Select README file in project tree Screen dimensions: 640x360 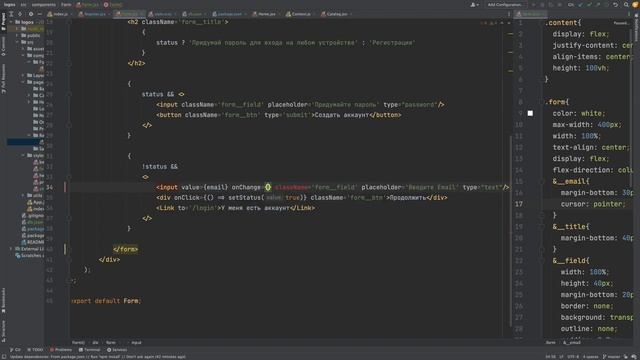coord(33,242)
